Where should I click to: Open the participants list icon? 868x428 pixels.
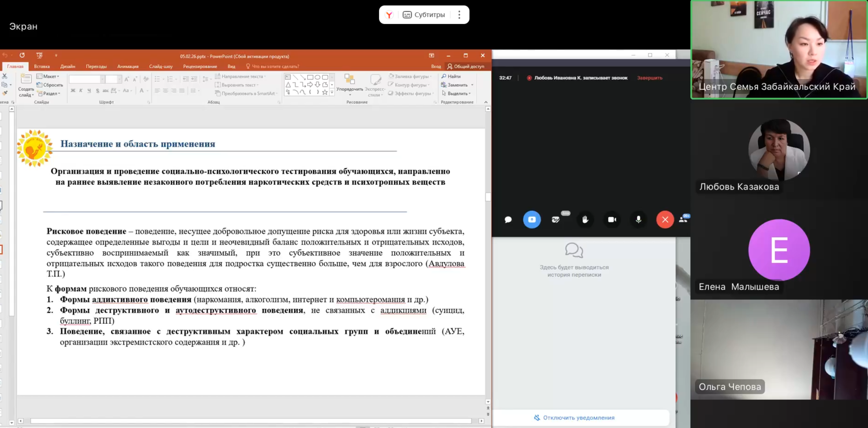(x=683, y=220)
